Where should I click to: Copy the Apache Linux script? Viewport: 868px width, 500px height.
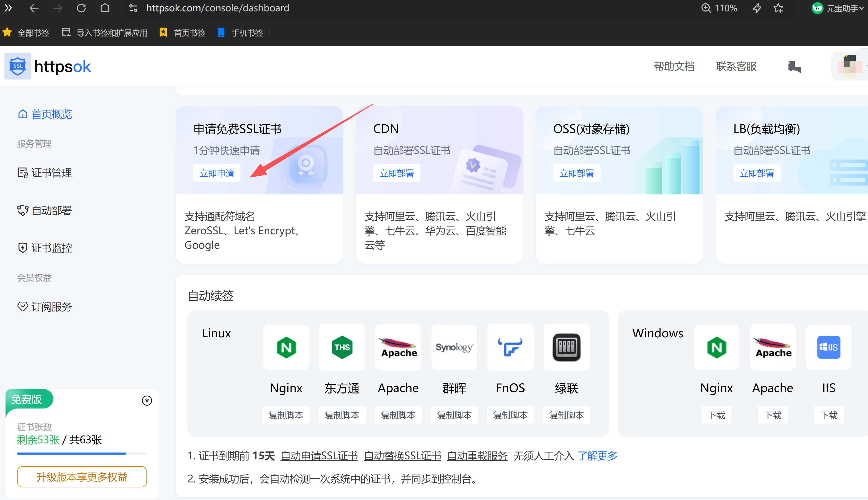398,415
